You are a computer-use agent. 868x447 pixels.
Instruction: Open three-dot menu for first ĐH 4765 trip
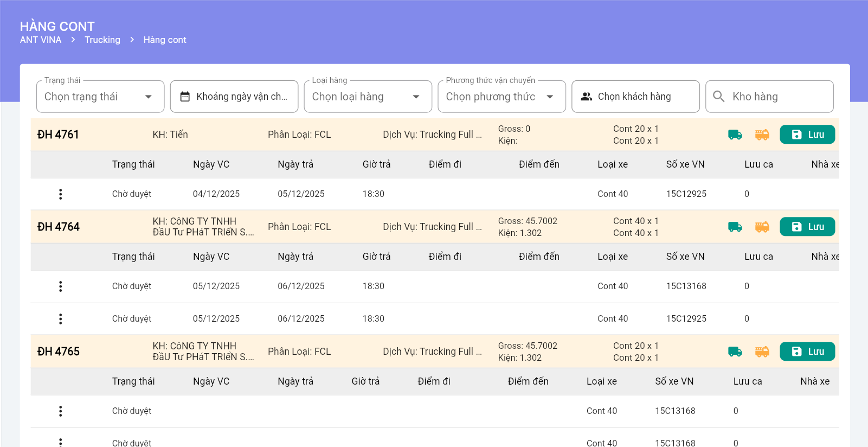tap(60, 411)
